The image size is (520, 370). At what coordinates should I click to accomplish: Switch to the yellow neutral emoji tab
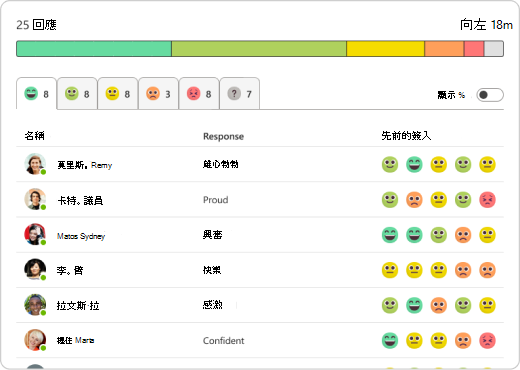click(118, 94)
